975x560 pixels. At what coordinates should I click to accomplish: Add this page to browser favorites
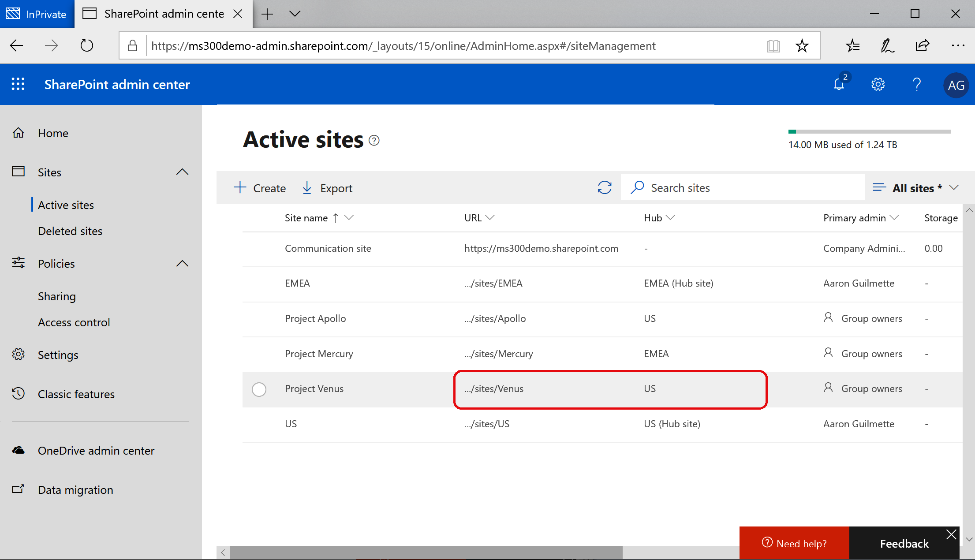(802, 45)
